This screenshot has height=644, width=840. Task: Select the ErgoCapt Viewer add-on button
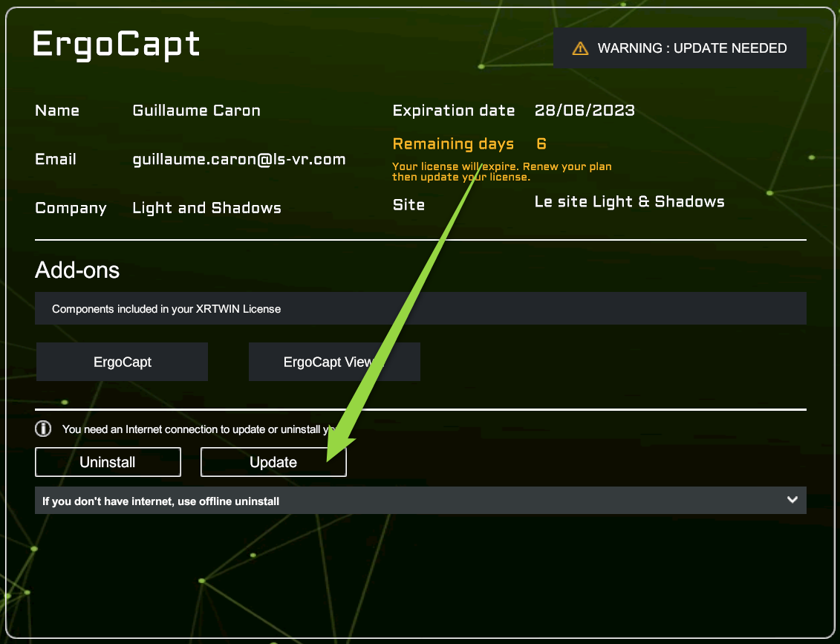point(334,362)
